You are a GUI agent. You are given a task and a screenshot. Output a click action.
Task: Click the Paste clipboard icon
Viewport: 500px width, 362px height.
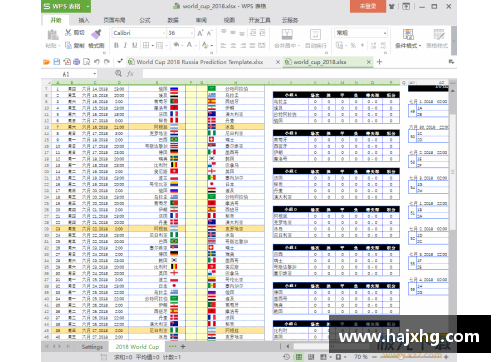53,35
